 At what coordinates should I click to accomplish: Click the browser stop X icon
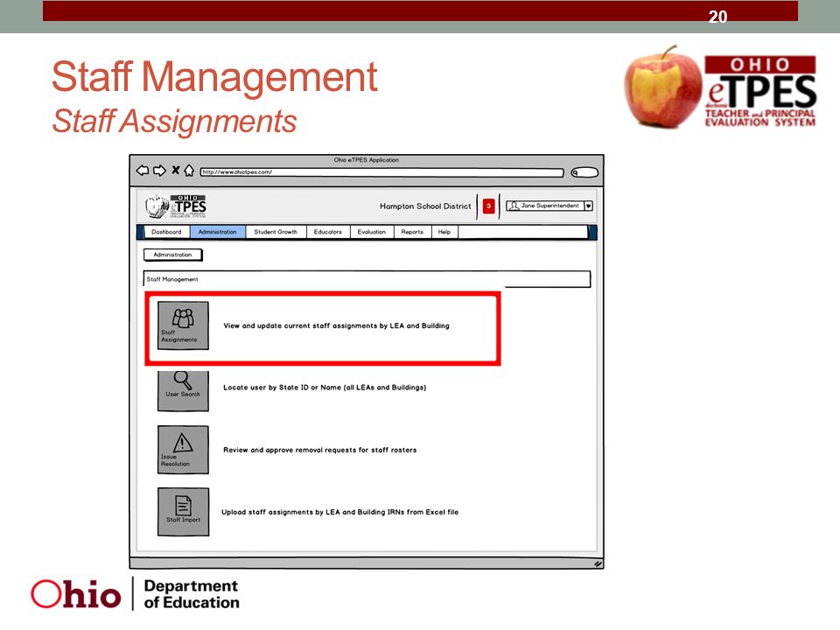tap(176, 171)
